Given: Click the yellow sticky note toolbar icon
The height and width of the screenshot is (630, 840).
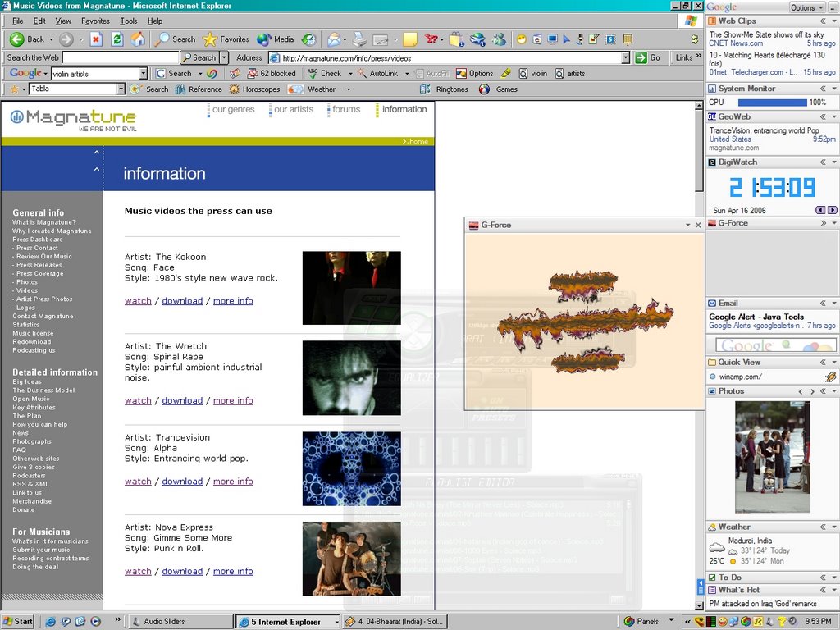Looking at the screenshot, I should (410, 39).
